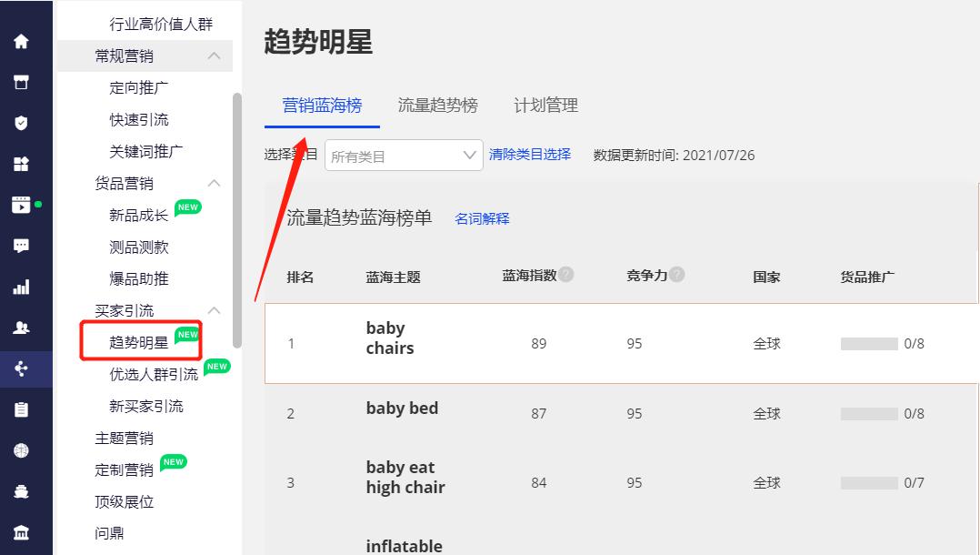
Task: Select the highlighted share-node sidebar icon
Action: (20, 368)
